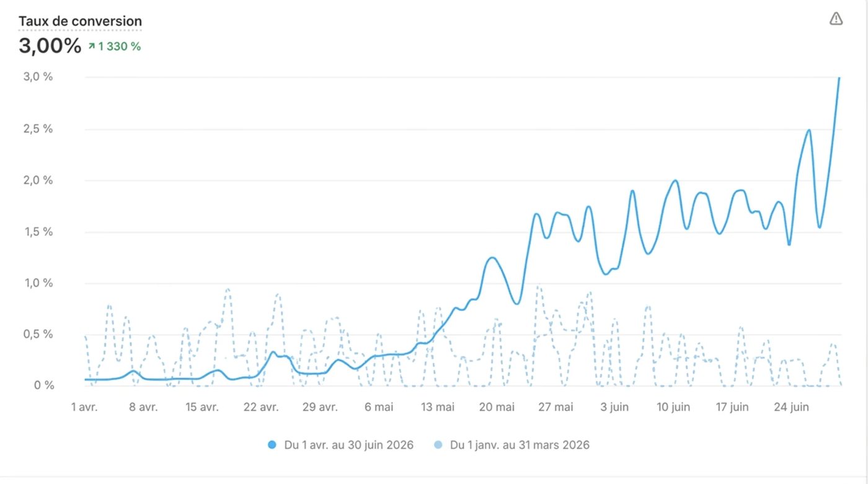Toggle the Du 1 avr. au 30 juin 2026 series
Screen dimensions: 868x484
pyautogui.click(x=340, y=445)
